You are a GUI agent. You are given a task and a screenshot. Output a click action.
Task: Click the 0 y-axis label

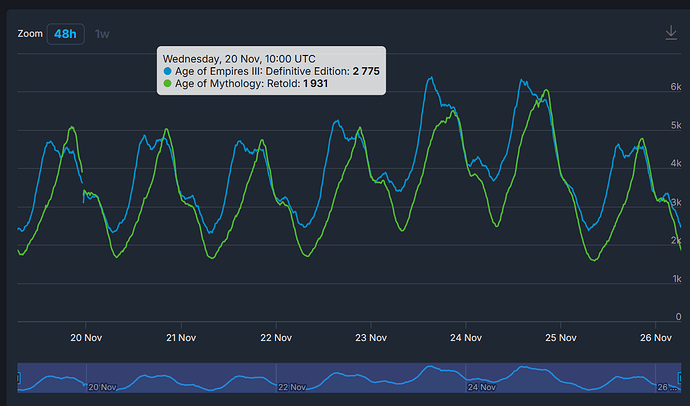[x=679, y=317]
